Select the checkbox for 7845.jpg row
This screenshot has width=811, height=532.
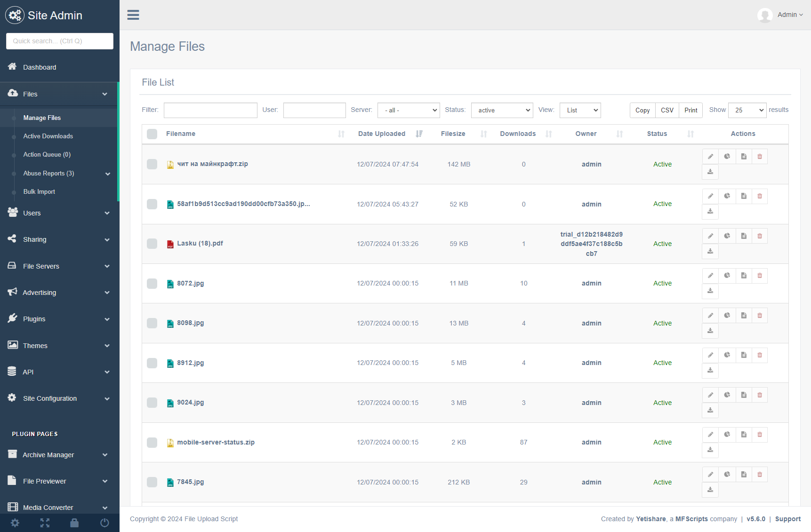(152, 482)
